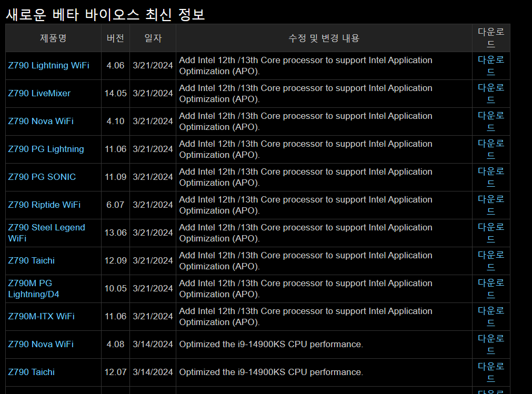Viewport: 532px width, 394px height.
Task: Click the APO description in Z790 LiveMixer row
Action: (x=306, y=94)
